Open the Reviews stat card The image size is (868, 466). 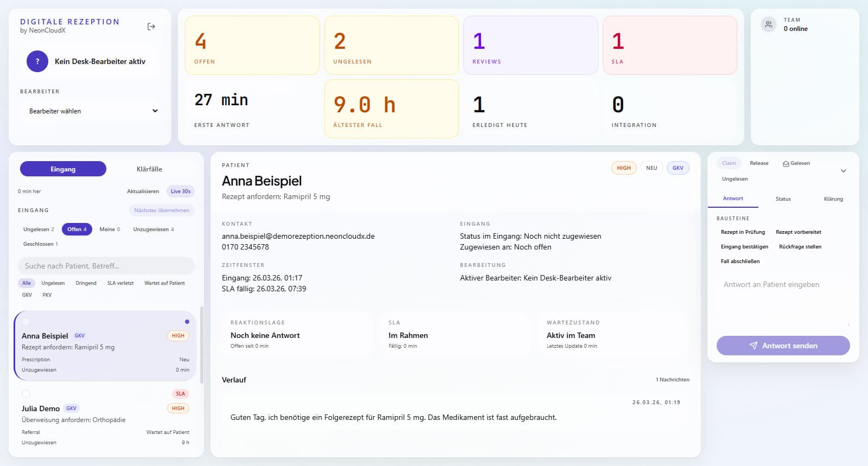531,45
